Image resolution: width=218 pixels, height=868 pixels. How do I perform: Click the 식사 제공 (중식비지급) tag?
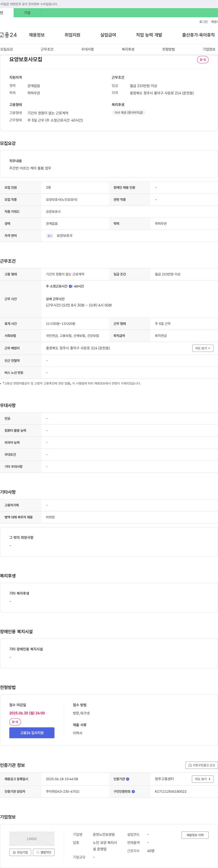pos(129,113)
